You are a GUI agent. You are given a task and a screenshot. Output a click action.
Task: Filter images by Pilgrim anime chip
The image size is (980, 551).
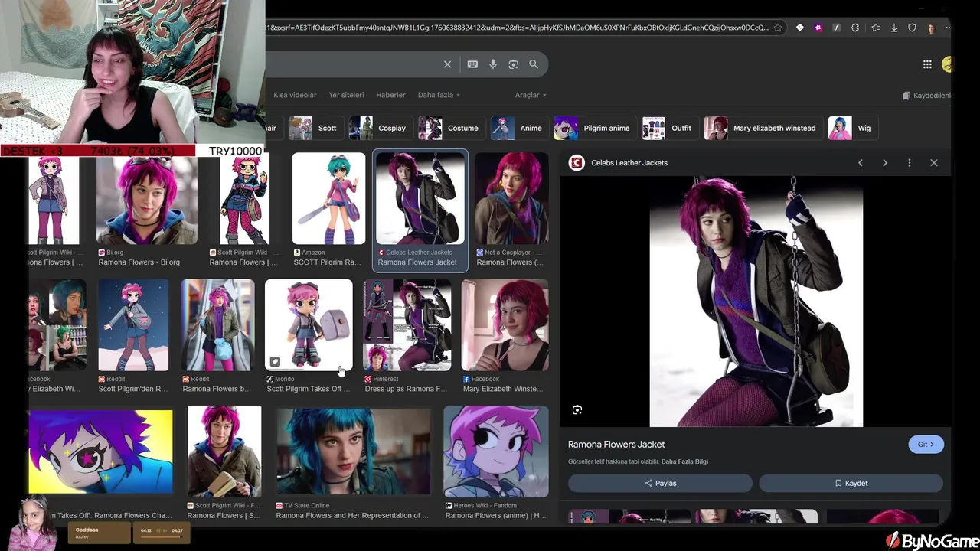click(595, 128)
